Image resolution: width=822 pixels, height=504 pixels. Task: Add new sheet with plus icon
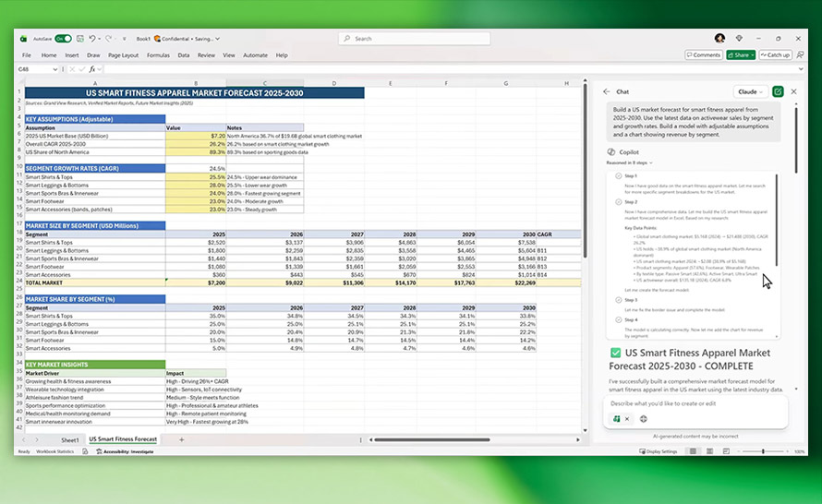point(181,439)
